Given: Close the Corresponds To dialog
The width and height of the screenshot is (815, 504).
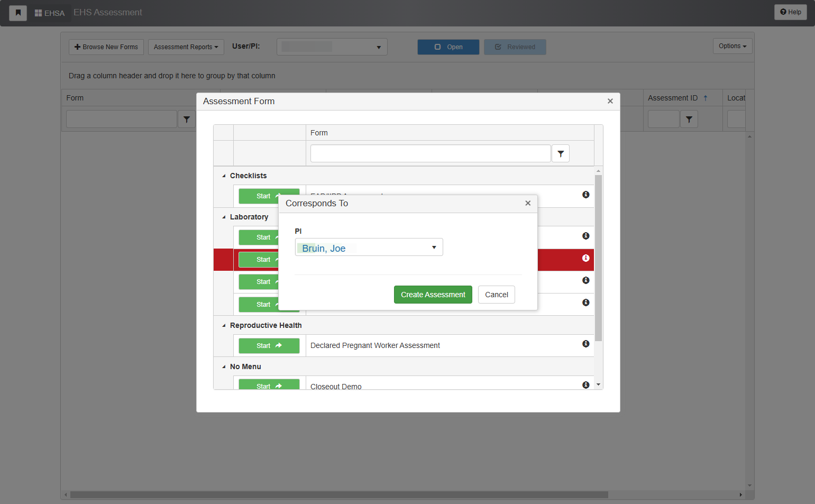Looking at the screenshot, I should point(528,203).
